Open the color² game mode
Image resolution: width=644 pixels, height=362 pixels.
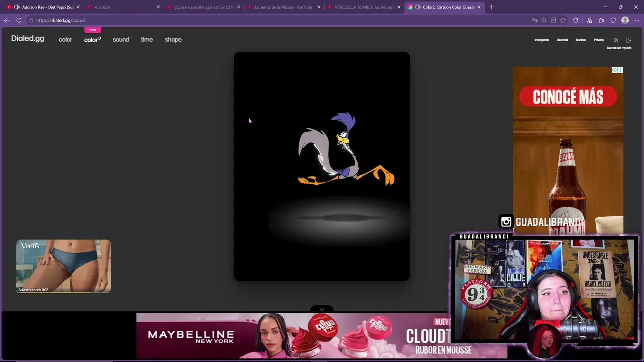[x=92, y=40]
